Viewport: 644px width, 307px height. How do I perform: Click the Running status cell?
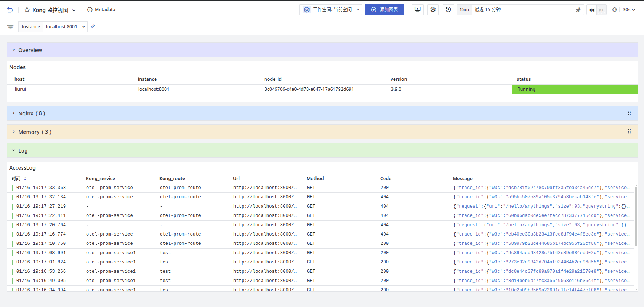(575, 89)
